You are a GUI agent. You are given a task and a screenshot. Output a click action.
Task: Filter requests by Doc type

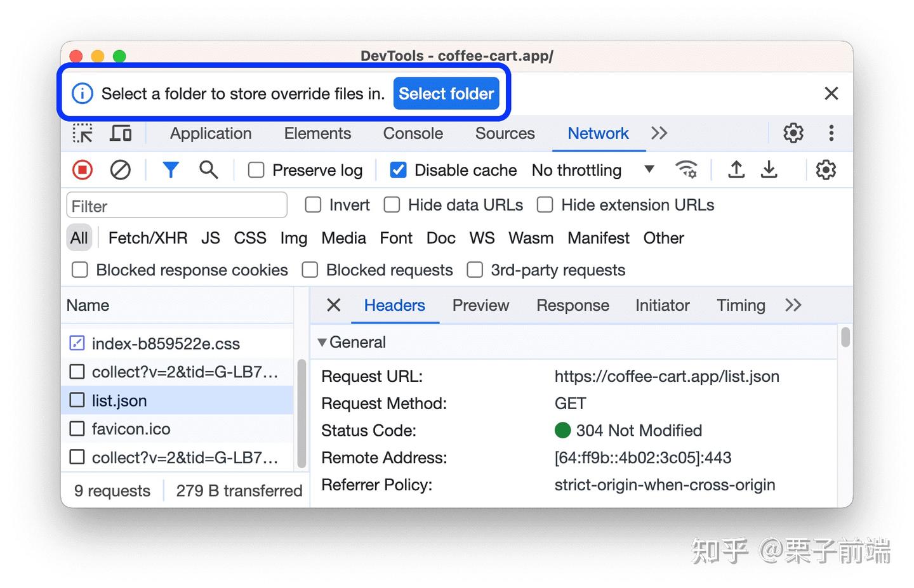pyautogui.click(x=441, y=238)
